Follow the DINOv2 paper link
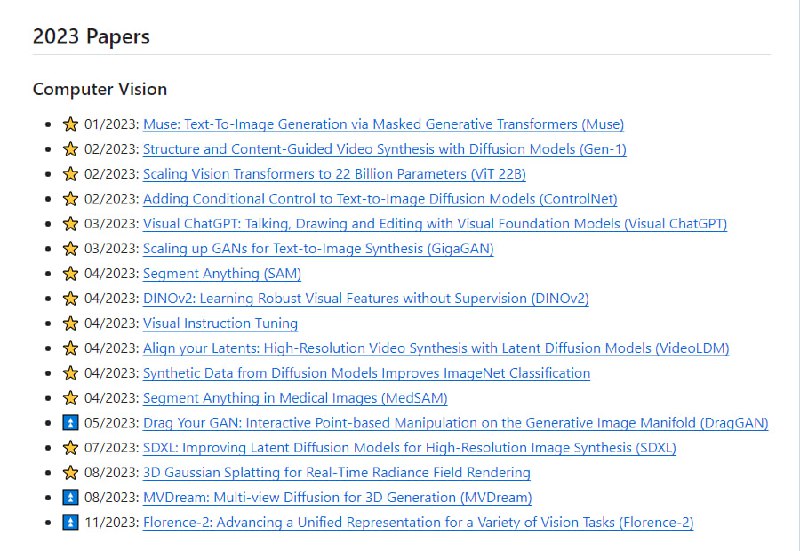800x551 pixels. 365,298
